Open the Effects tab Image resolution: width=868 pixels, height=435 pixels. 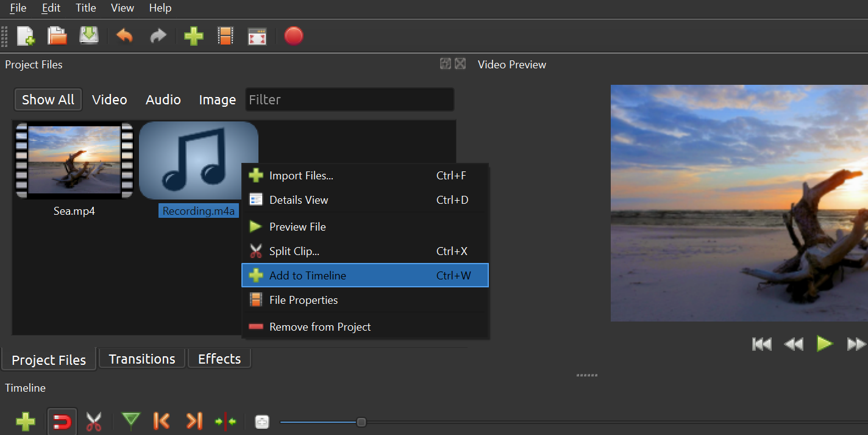click(x=219, y=359)
